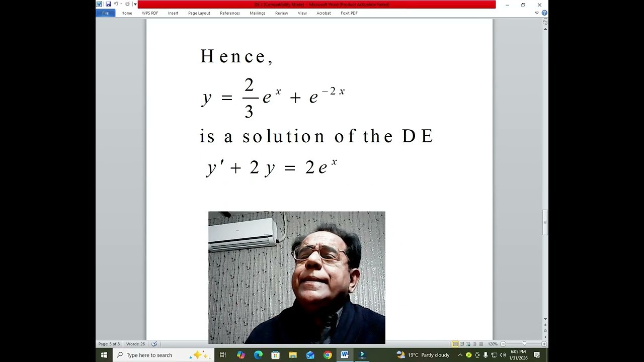Click the Word icon on the taskbar

(x=345, y=355)
